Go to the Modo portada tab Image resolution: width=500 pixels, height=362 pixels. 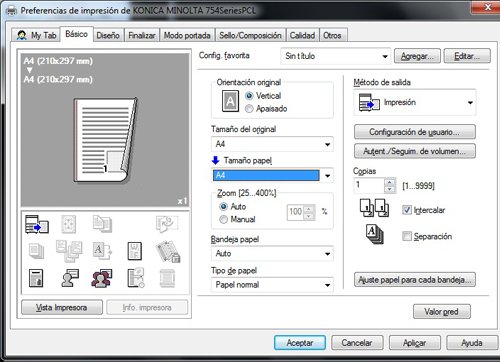[x=187, y=35]
